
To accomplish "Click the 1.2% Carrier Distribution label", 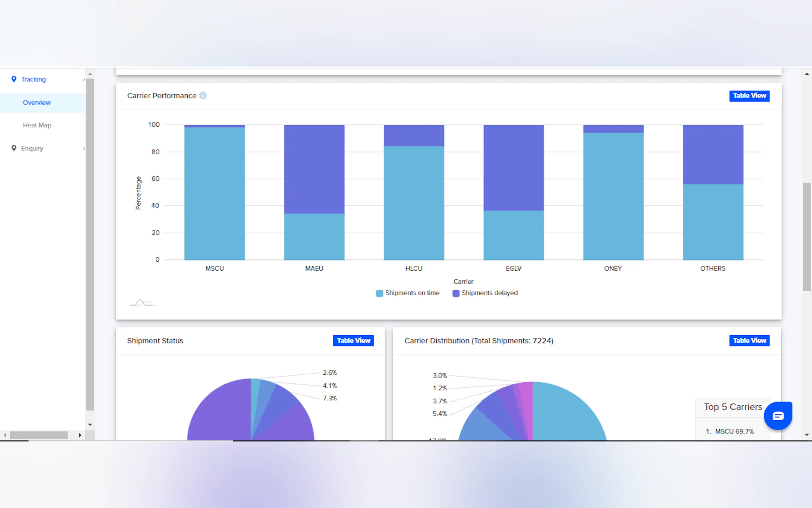I will click(x=440, y=388).
